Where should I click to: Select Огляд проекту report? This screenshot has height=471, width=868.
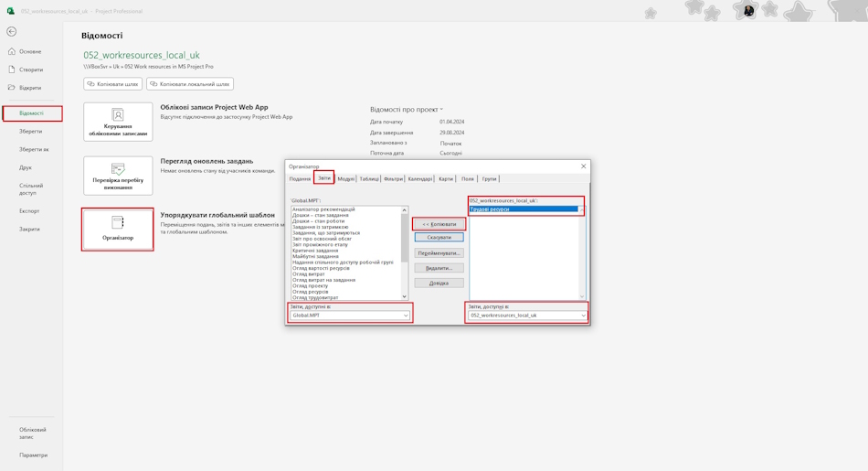coord(310,286)
